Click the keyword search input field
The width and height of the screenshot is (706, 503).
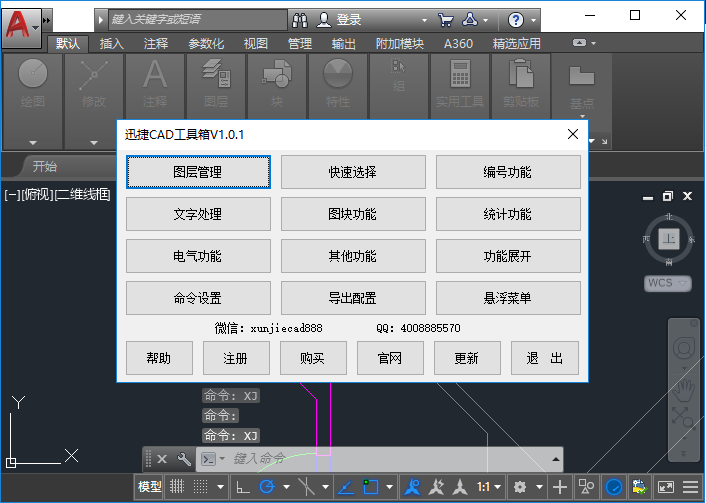pyautogui.click(x=197, y=20)
